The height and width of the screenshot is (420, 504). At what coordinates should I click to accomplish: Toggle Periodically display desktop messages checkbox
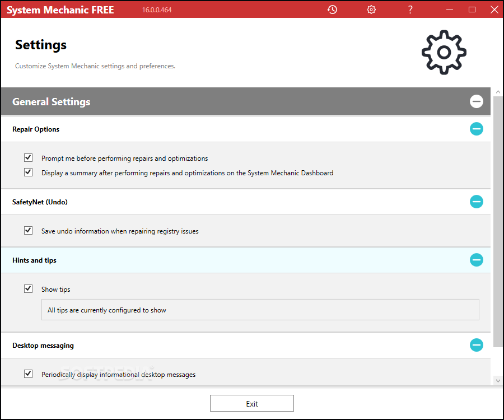(29, 374)
